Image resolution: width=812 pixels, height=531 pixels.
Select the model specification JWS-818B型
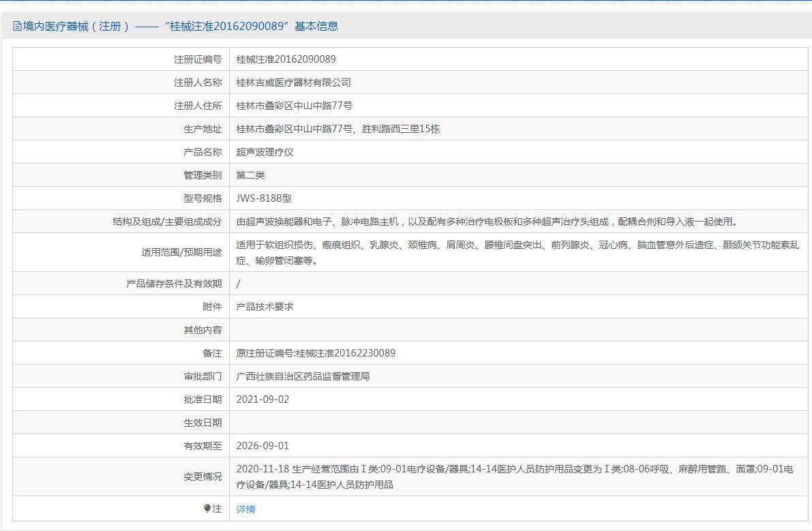pos(264,198)
